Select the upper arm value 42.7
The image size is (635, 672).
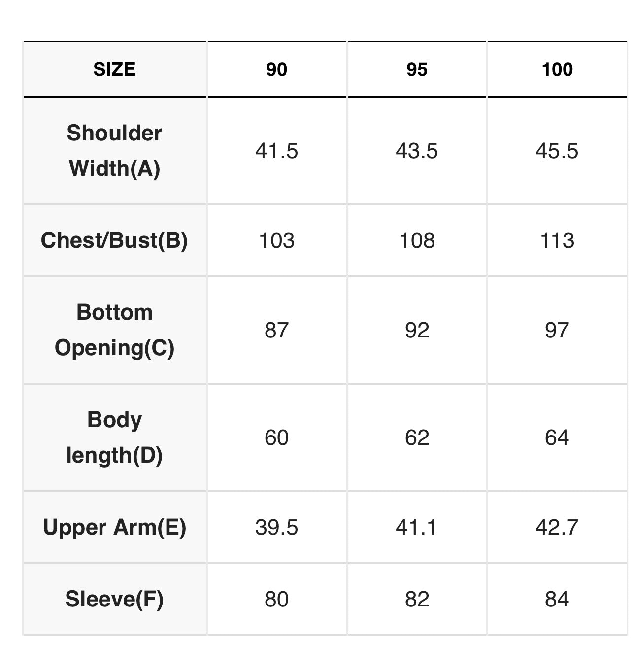point(557,527)
